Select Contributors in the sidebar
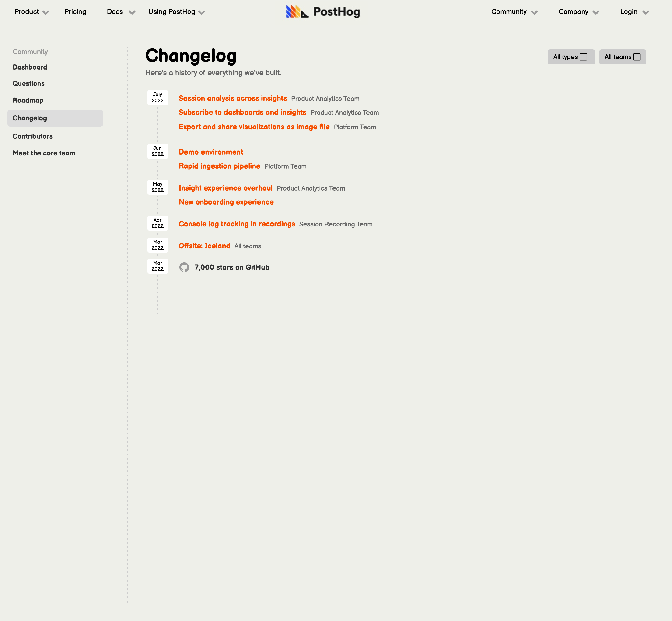 click(x=33, y=136)
